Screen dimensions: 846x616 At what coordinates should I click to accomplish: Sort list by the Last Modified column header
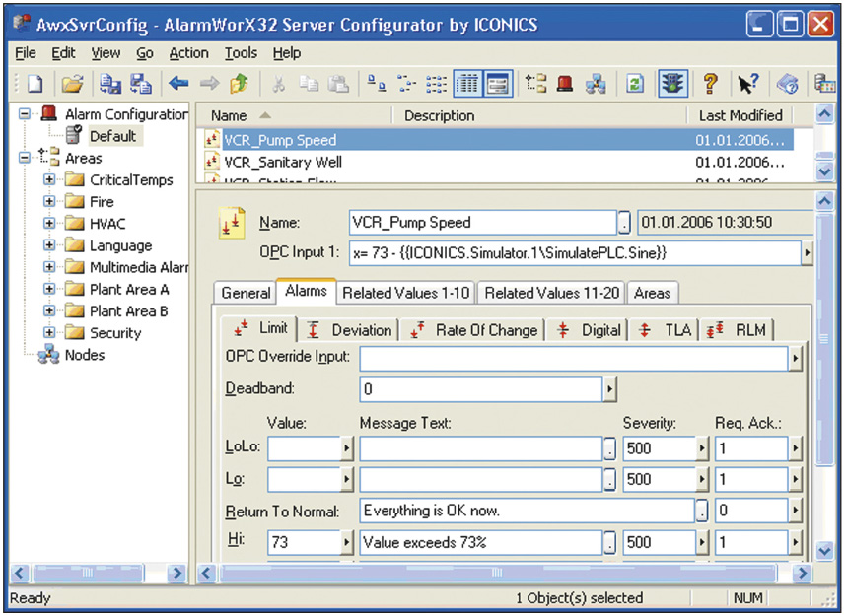(x=740, y=115)
